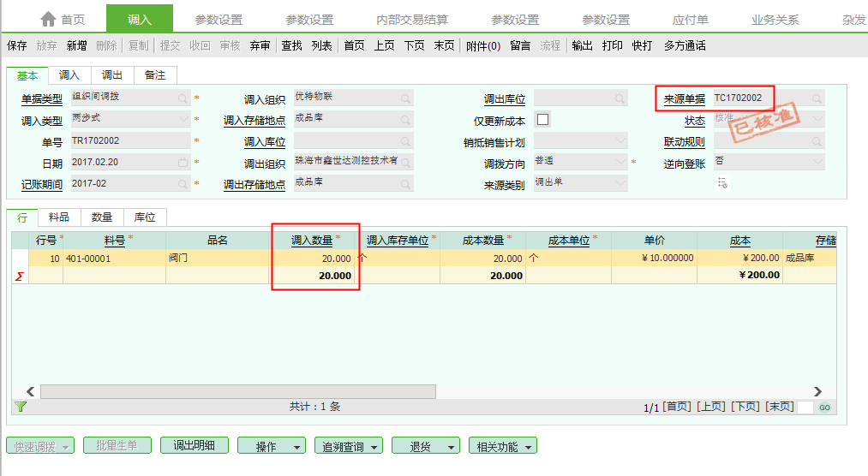Open the 逆向登账 dropdown

click(817, 162)
